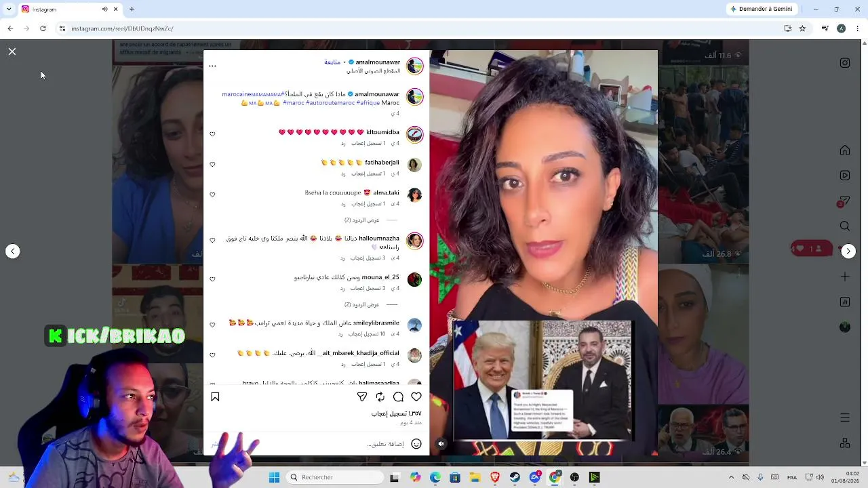Open the likes count 1,357 list
The width and height of the screenshot is (868, 488).
[x=396, y=413]
